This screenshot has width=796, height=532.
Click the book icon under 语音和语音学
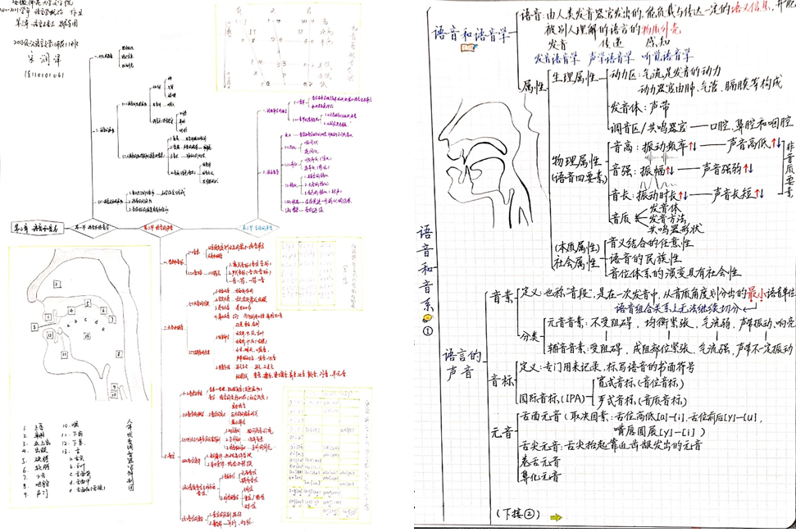pos(467,48)
